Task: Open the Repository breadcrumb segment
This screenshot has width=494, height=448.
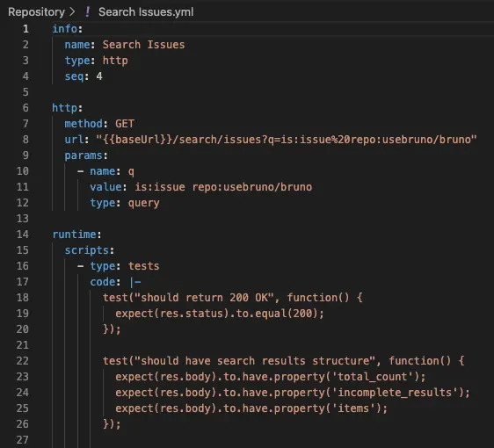Action: (36, 12)
